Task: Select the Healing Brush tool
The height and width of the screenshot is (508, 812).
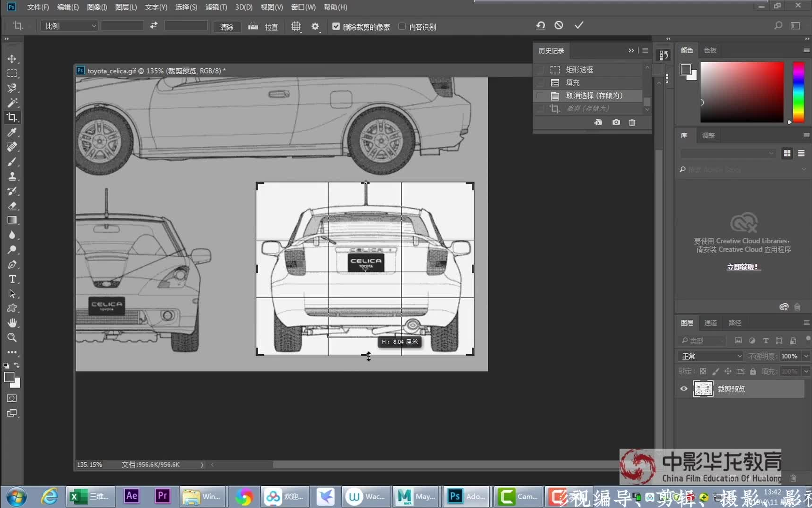Action: click(x=12, y=147)
